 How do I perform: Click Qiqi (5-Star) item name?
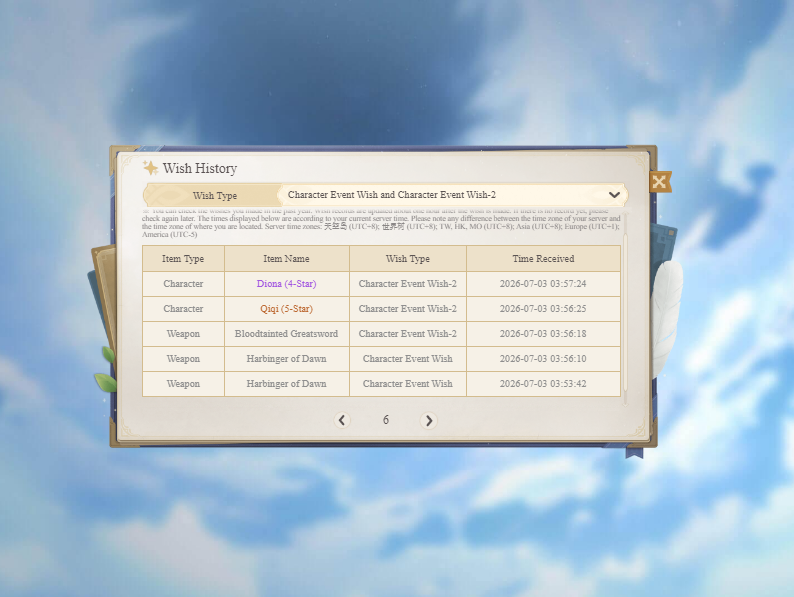pyautogui.click(x=287, y=309)
